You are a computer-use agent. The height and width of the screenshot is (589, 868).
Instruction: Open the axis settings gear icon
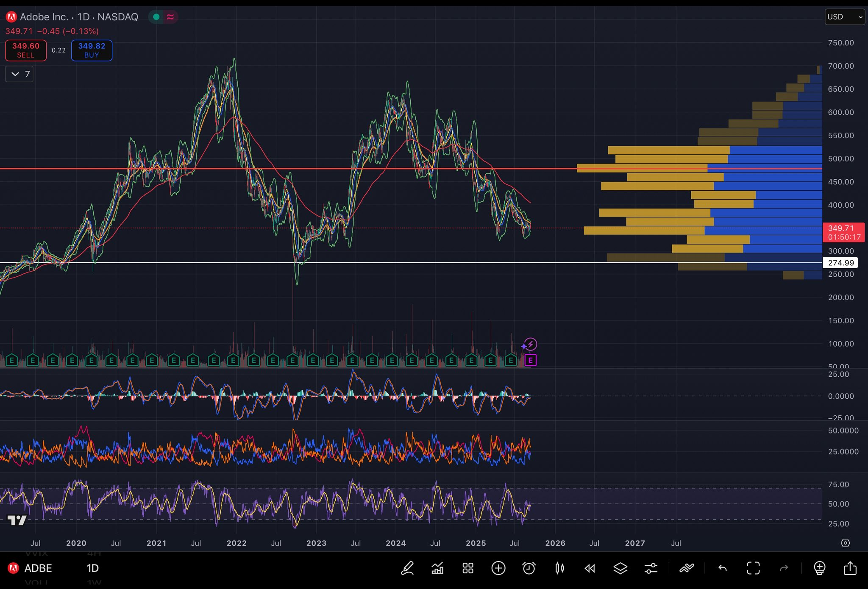[x=845, y=543]
